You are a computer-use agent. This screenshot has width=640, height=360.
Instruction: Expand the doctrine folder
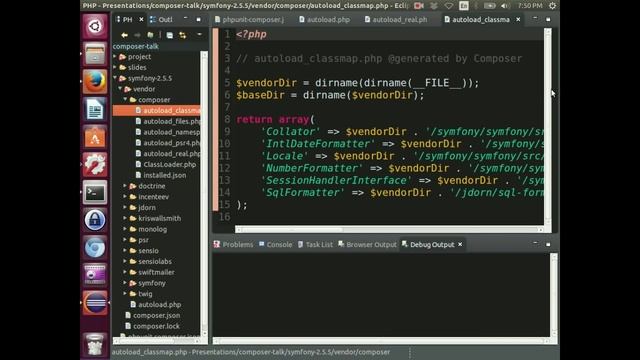125,186
